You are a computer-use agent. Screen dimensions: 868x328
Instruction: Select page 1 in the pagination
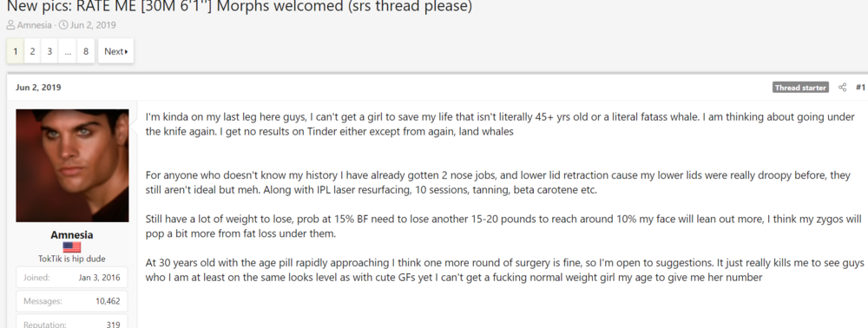pyautogui.click(x=16, y=51)
